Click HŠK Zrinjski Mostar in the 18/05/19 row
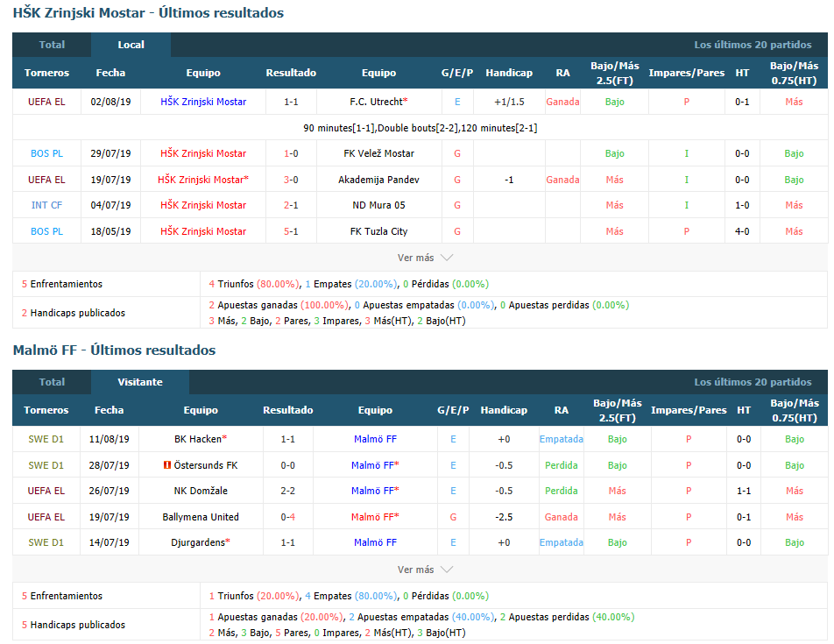 (x=203, y=231)
